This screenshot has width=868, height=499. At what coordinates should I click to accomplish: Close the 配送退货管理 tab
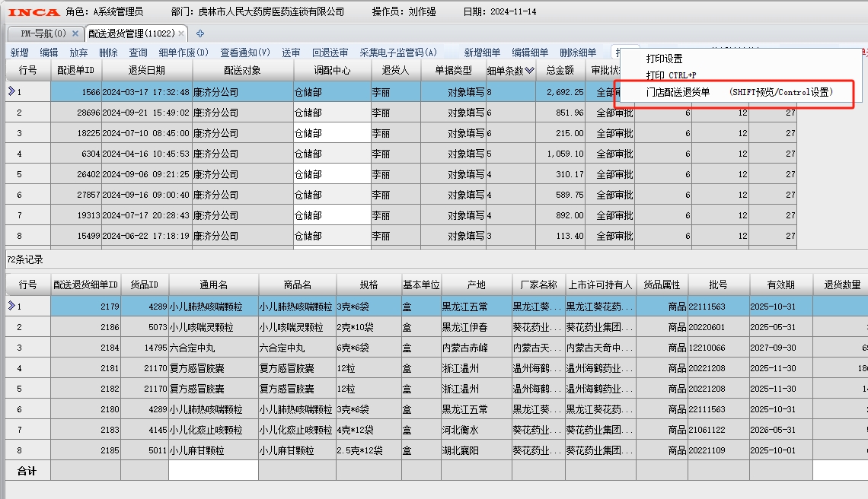point(181,33)
